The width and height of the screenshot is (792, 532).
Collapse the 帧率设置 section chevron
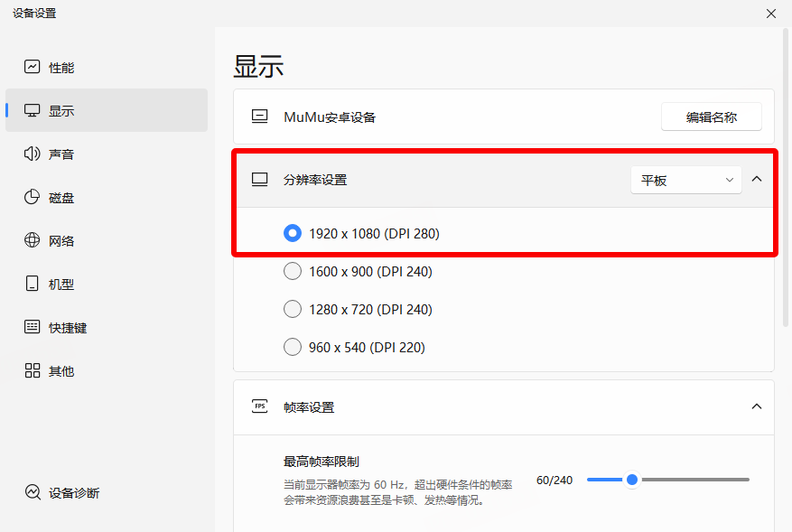[757, 406]
